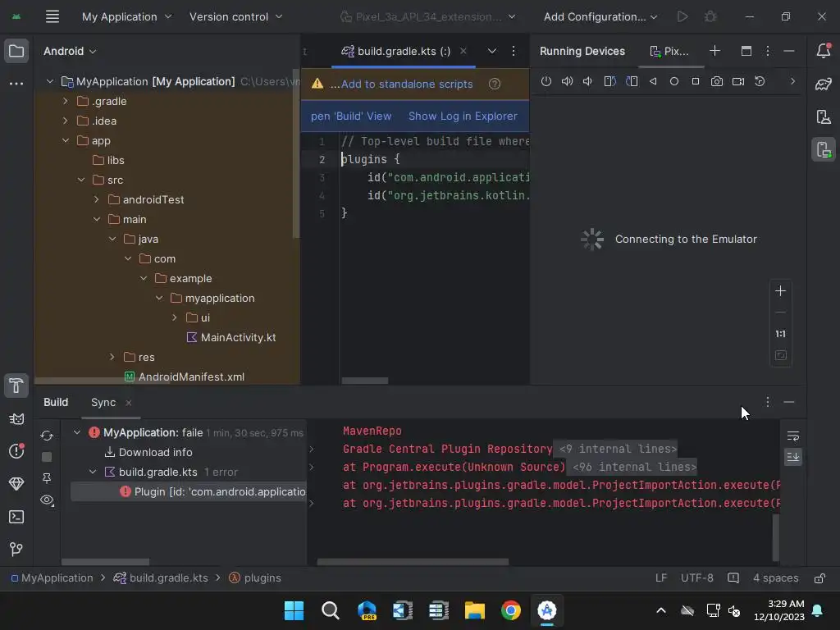Select Download info in build tree

[155, 452]
